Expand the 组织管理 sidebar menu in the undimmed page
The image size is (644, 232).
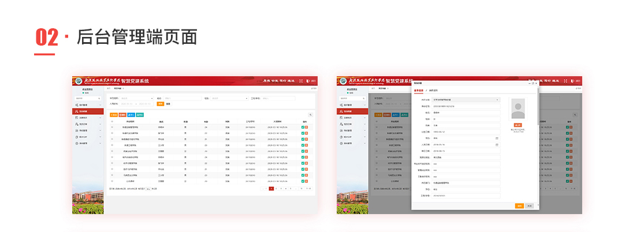[x=88, y=105]
